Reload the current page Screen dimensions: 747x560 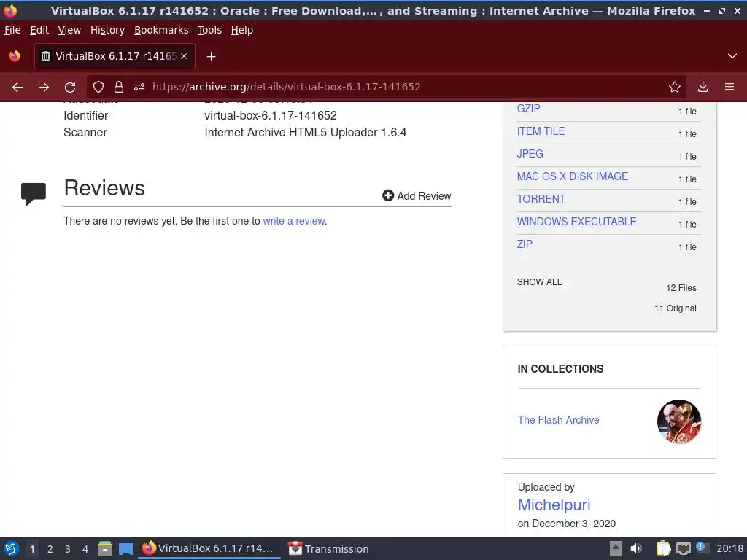pos(70,87)
